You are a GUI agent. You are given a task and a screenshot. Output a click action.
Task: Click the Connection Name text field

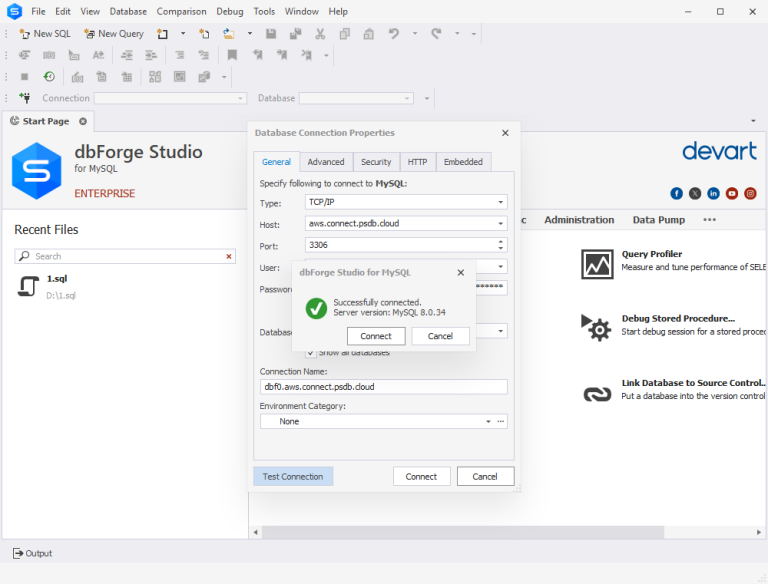[383, 387]
